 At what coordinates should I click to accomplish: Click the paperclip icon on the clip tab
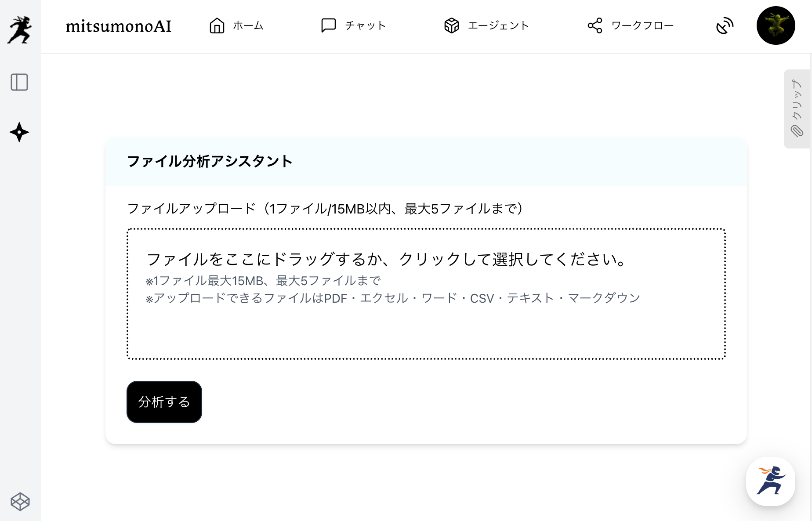click(x=797, y=131)
